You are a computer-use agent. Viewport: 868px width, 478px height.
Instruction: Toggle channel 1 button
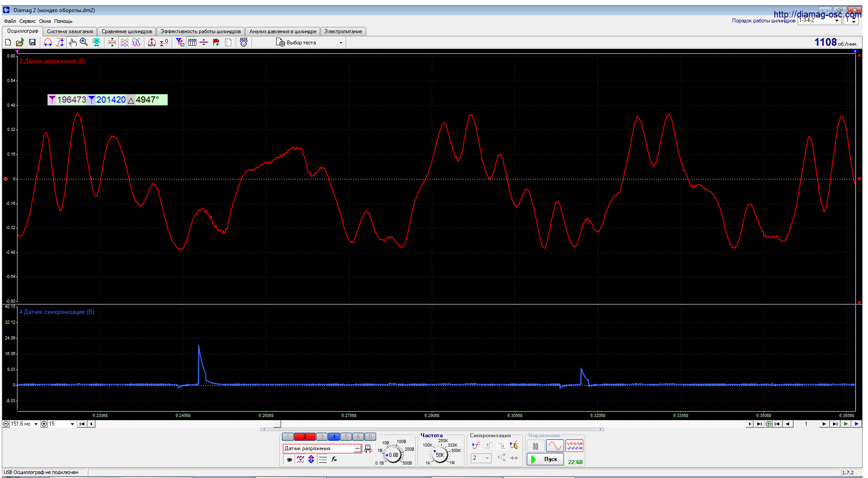click(288, 437)
